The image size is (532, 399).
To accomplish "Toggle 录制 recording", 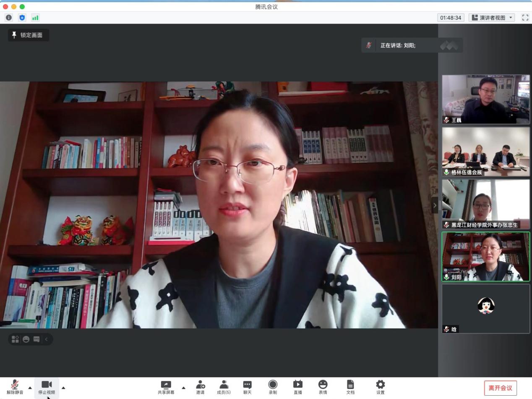I will tap(273, 387).
